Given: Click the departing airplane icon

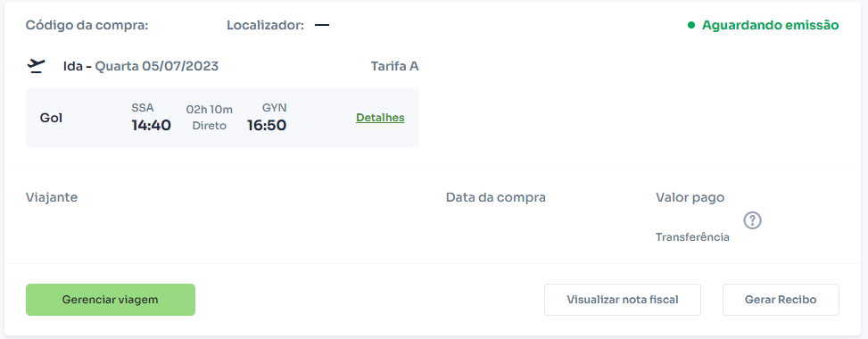Looking at the screenshot, I should tap(36, 67).
